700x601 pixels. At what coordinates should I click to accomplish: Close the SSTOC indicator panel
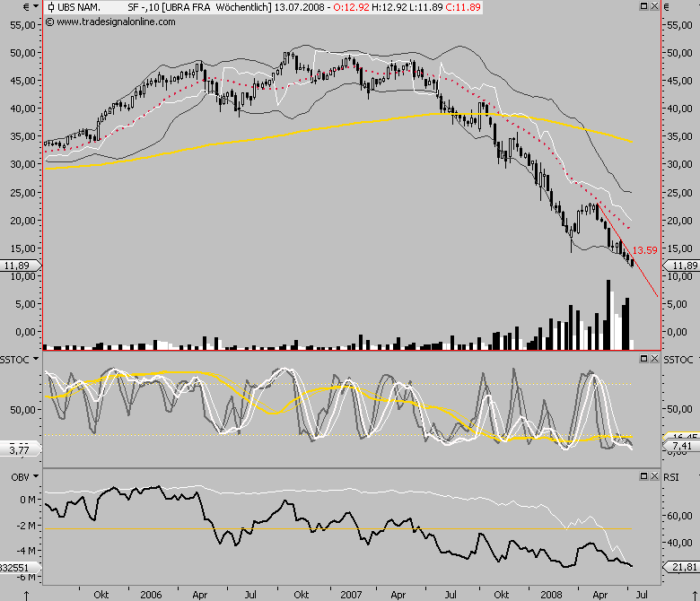click(x=653, y=359)
